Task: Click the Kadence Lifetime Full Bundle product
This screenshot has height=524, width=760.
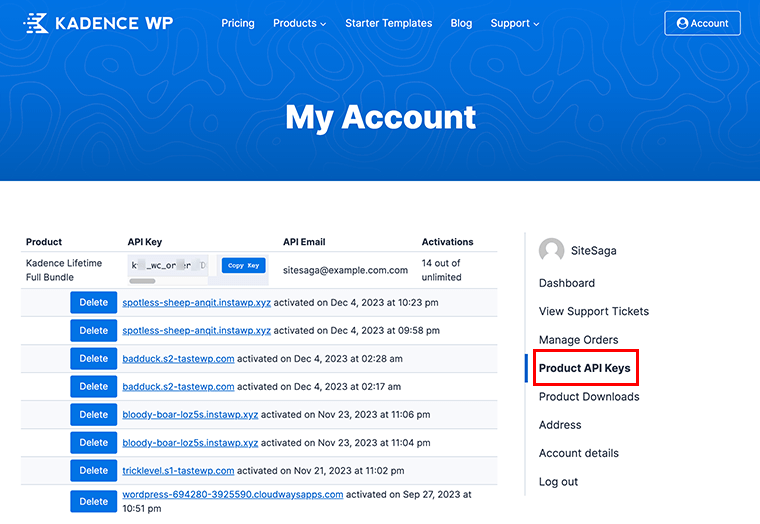Action: click(63, 270)
